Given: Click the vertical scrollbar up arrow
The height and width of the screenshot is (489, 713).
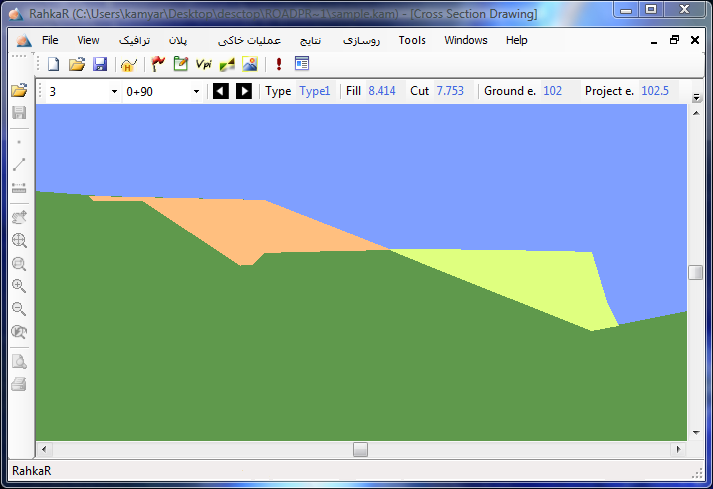Looking at the screenshot, I should pyautogui.click(x=696, y=113).
